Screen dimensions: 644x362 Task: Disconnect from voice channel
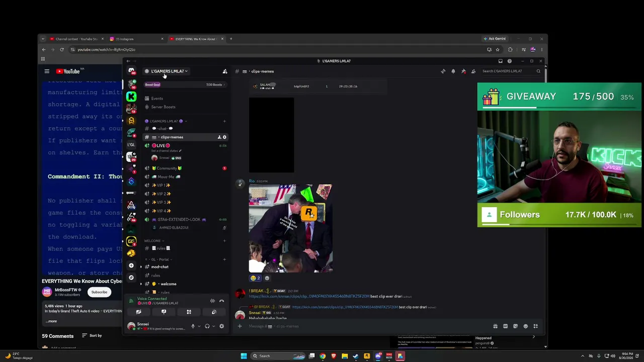221,301
